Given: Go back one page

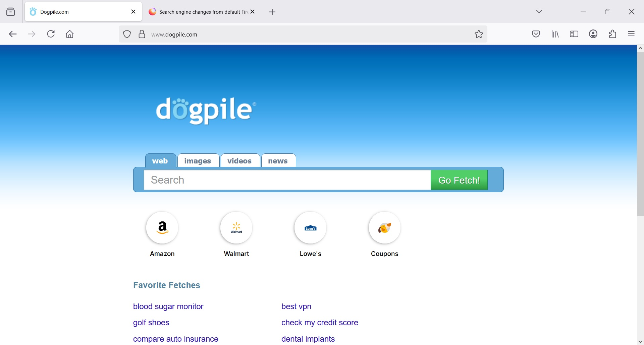Looking at the screenshot, I should pos(13,34).
